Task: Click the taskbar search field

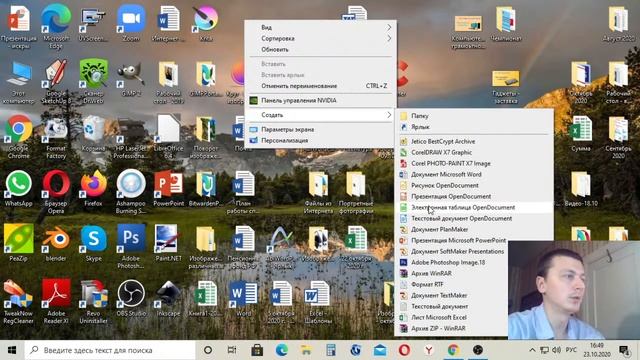Action: (x=110, y=350)
